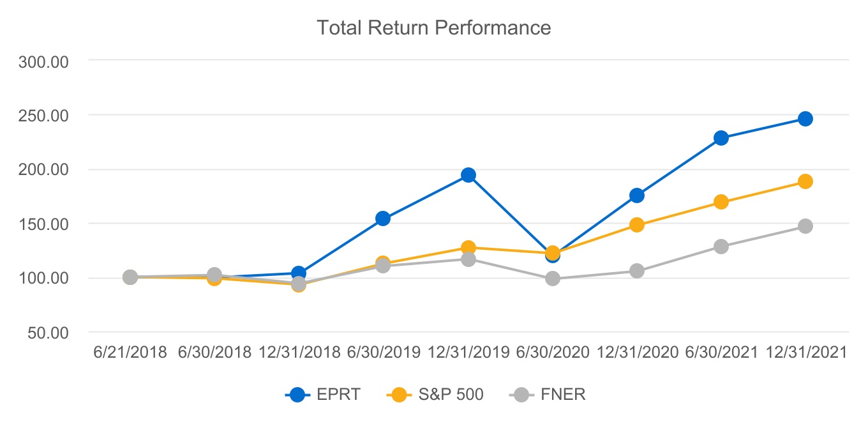Image resolution: width=868 pixels, height=428 pixels.
Task: Select FNER data point at 6/30/2020
Action: [x=553, y=279]
